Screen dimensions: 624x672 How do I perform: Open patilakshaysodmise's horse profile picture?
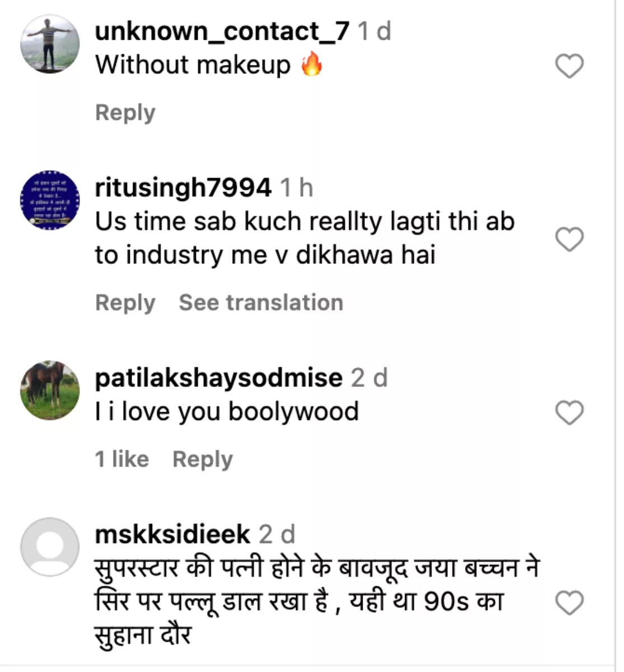(x=50, y=390)
